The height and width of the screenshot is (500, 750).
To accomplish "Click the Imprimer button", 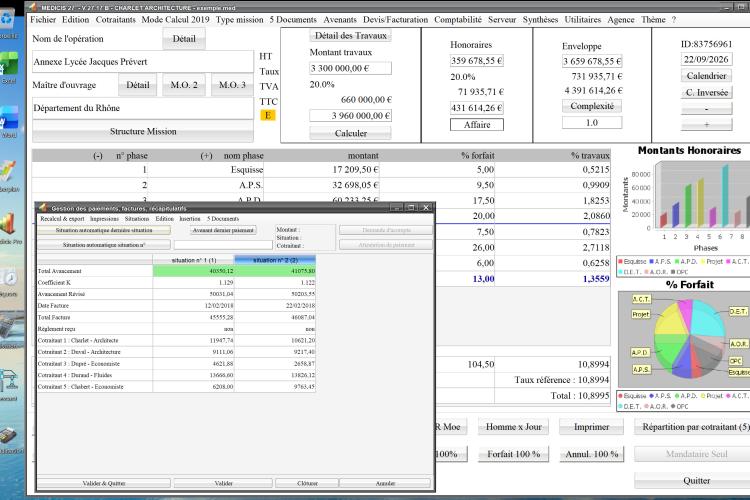I will click(592, 427).
